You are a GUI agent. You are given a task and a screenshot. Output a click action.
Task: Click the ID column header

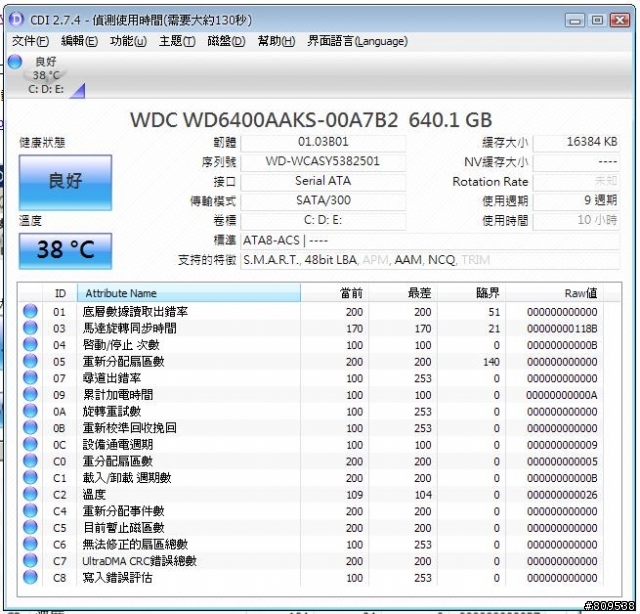(60, 293)
